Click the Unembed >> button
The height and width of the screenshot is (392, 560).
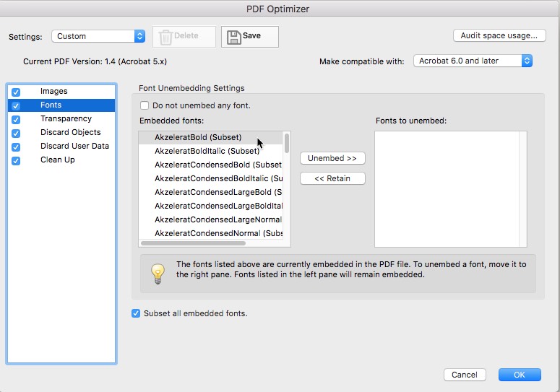[332, 158]
